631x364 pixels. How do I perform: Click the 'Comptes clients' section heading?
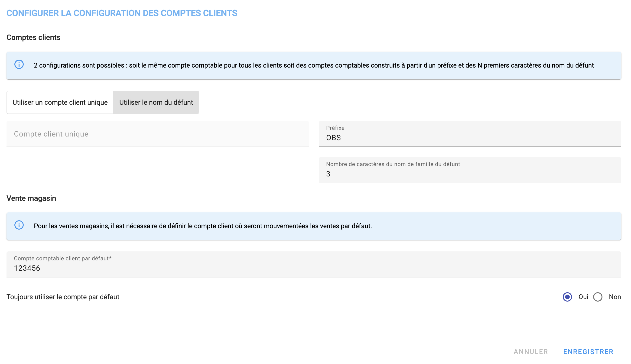click(33, 37)
